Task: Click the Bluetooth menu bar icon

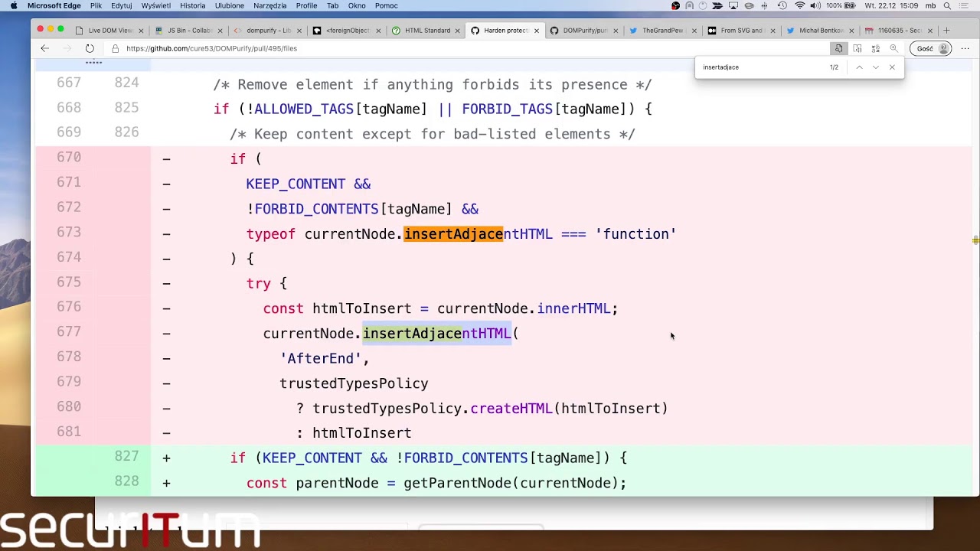Action: tap(764, 5)
